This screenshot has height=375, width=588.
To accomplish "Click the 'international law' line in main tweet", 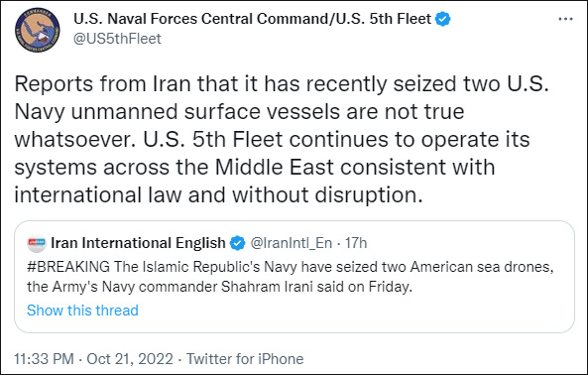I will pos(98,195).
